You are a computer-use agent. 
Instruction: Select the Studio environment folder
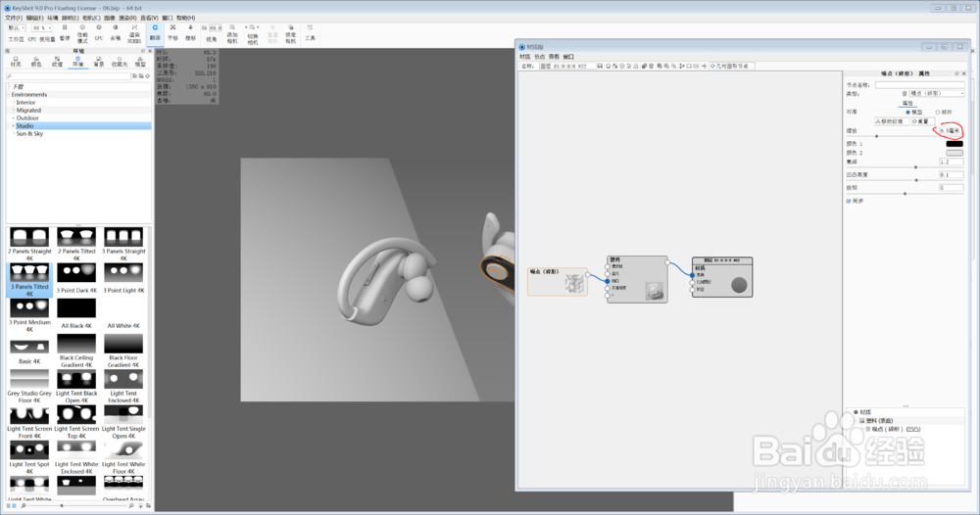24,125
